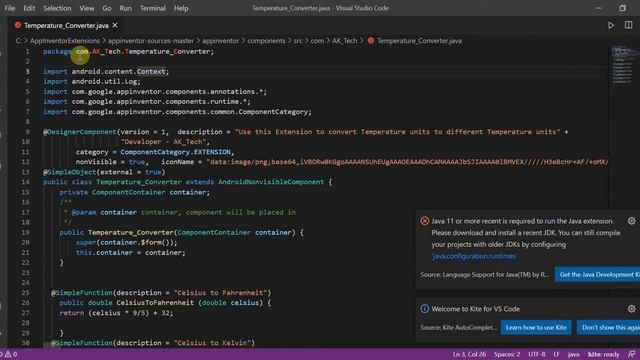Open the File menu
640x360 pixels.
pos(10,8)
